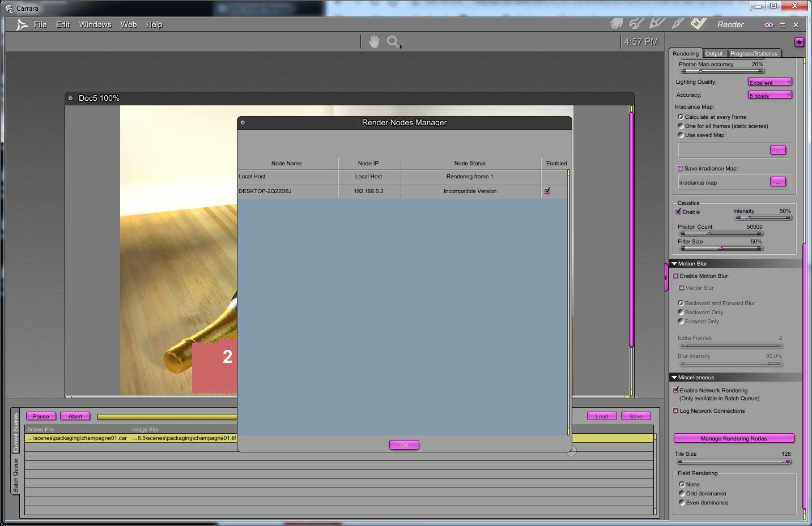Viewport: 812px width, 526px height.
Task: Select Even dominance field rendering
Action: [682, 502]
